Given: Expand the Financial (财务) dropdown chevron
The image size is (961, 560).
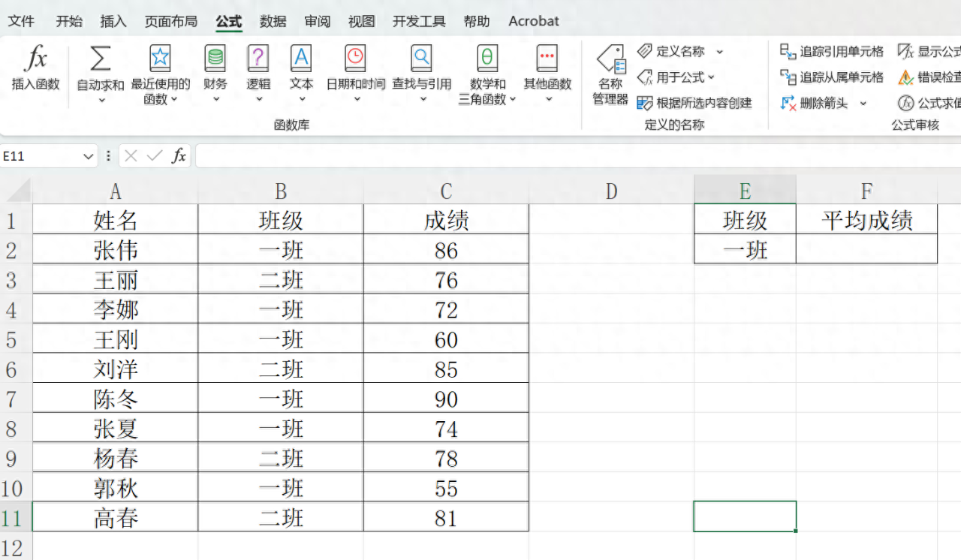Looking at the screenshot, I should tap(215, 99).
